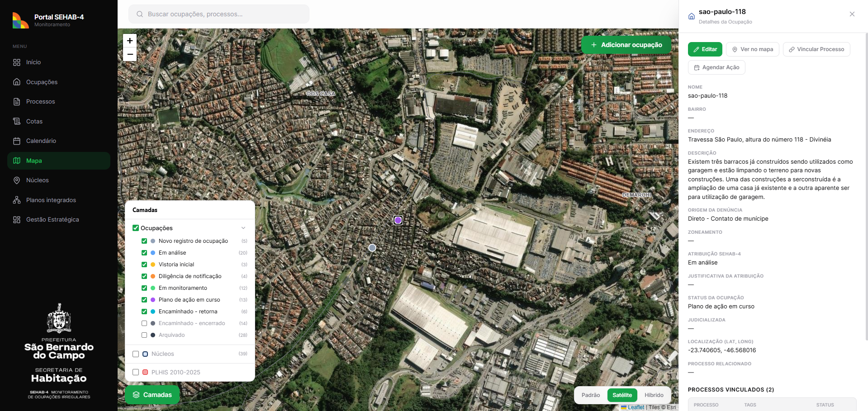Open the Calendário section icon
868x411 pixels.
(17, 141)
